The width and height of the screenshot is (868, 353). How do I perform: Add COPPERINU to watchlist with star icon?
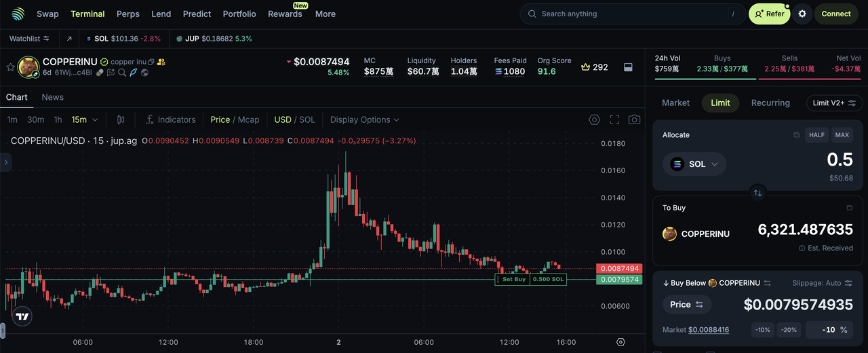click(x=10, y=67)
